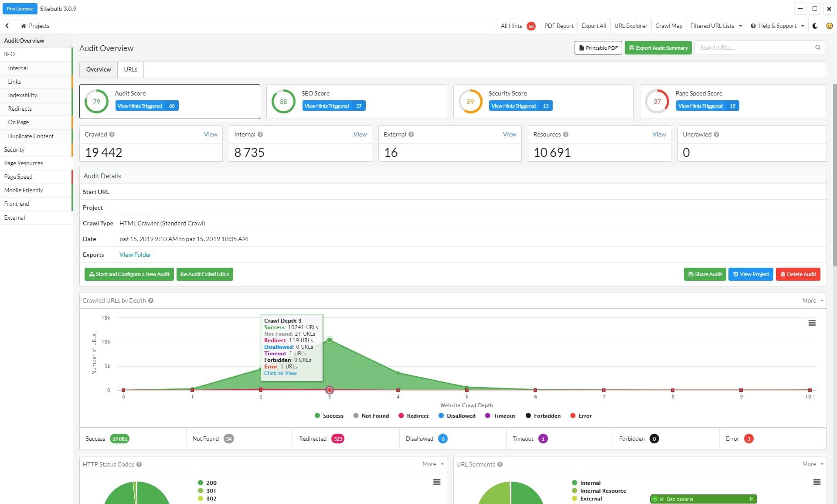The image size is (837, 504).
Task: Click the search magnifier icon
Action: [818, 48]
